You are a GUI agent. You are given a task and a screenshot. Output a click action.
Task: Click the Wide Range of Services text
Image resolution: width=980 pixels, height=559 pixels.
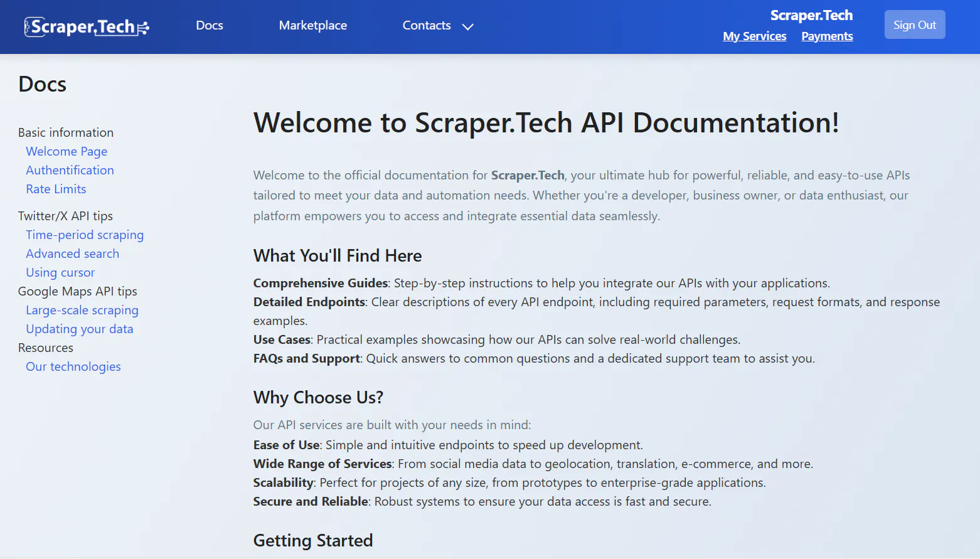pos(322,464)
